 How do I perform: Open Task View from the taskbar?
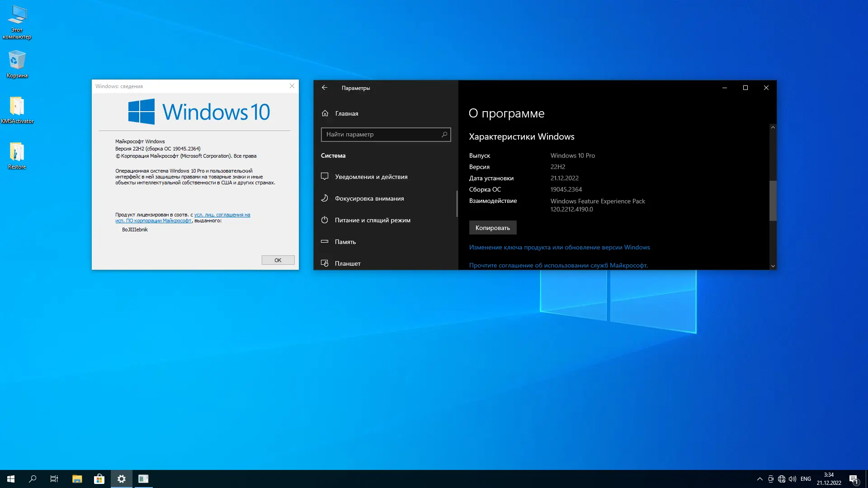coord(54,479)
